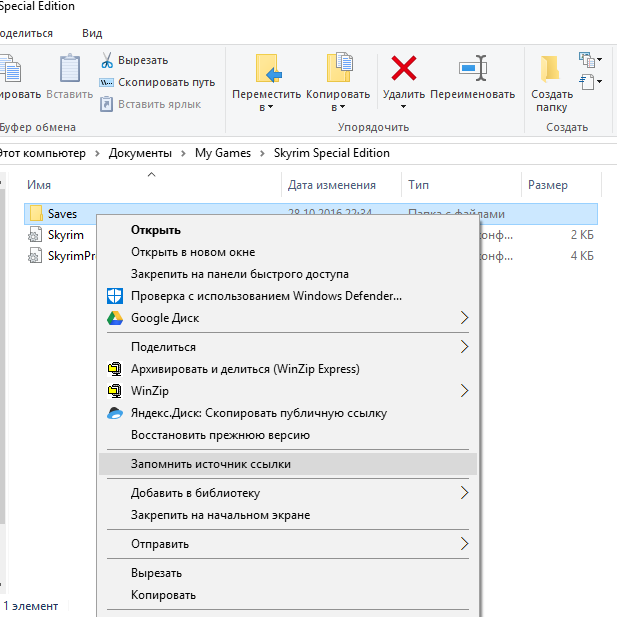Click the Переименовать ribbon label

pyautogui.click(x=472, y=94)
